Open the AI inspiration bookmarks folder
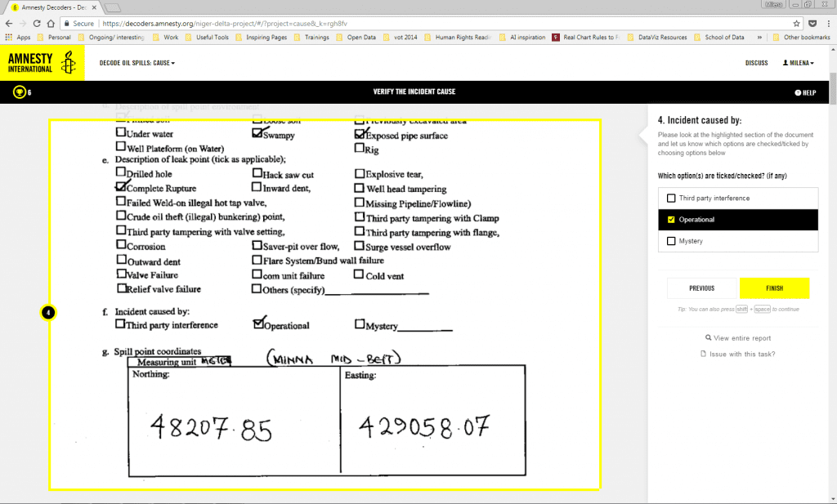The image size is (837, 504). tap(522, 38)
